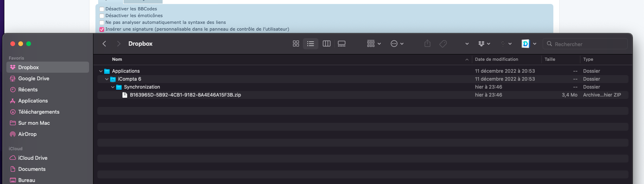Click the Bureau sidebar icon
644x184 pixels.
13,180
